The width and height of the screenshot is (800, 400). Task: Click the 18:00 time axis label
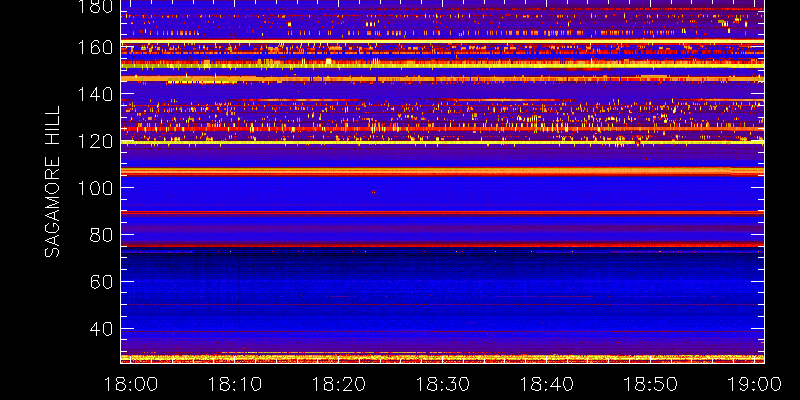[x=131, y=384]
